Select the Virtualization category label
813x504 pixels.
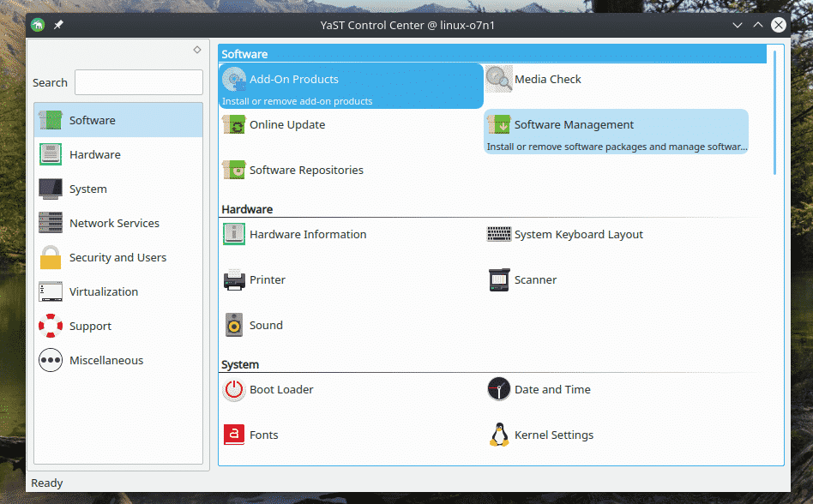[x=104, y=291]
